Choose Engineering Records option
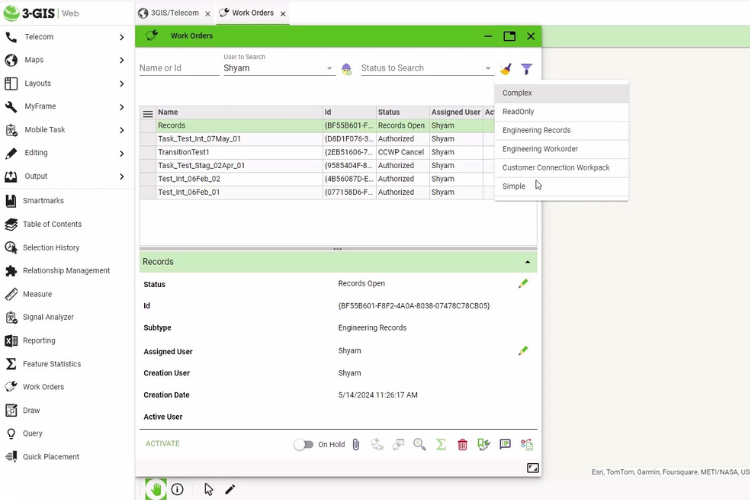The image size is (750, 500). point(561,130)
